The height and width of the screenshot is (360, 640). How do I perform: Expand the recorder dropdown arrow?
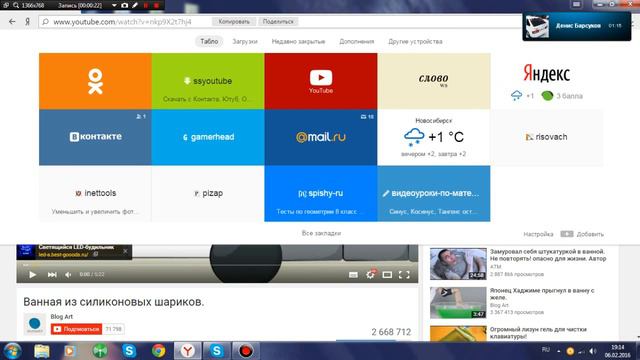[x=114, y=5]
